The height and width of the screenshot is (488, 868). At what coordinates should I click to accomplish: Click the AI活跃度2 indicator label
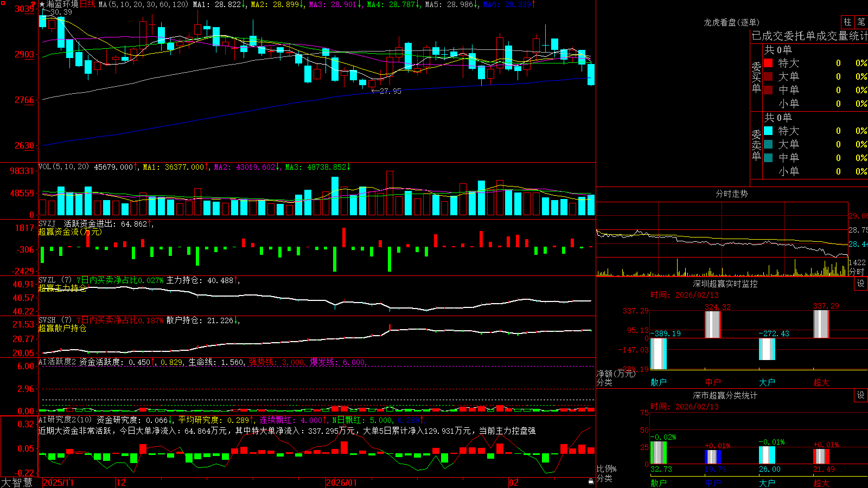(58, 362)
